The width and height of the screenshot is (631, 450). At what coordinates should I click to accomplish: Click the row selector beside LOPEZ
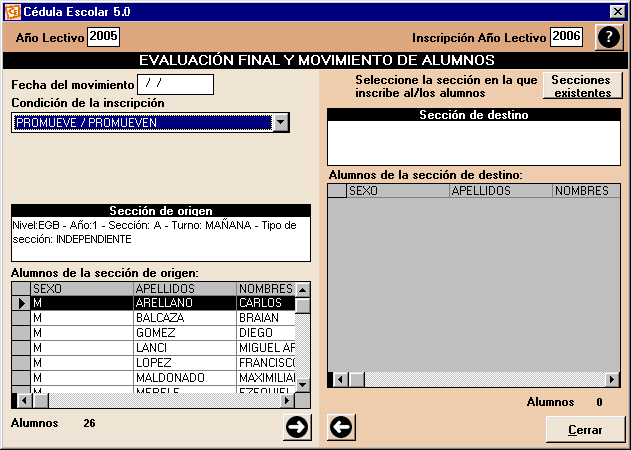tap(21, 363)
